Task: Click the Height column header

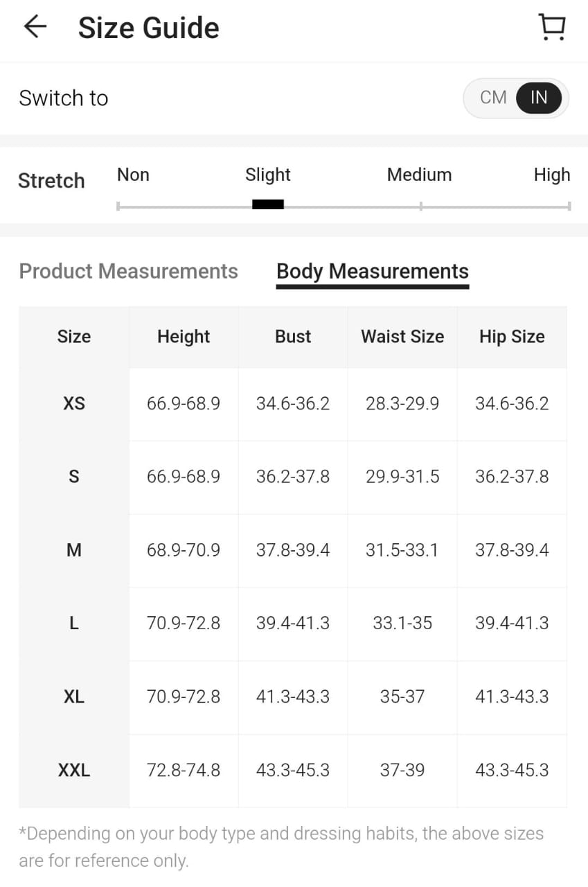Action: (184, 337)
